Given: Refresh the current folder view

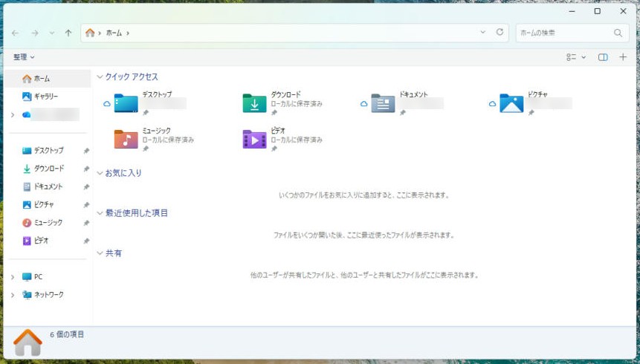Looking at the screenshot, I should tap(500, 32).
